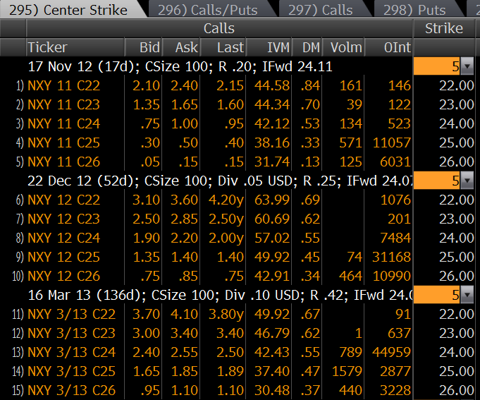Click the DM column header

pyautogui.click(x=307, y=47)
